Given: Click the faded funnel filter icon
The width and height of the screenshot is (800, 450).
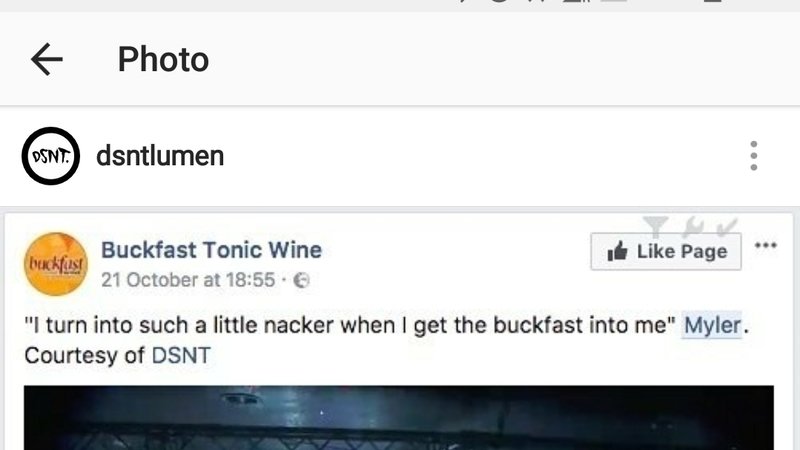Looking at the screenshot, I should pyautogui.click(x=656, y=225).
